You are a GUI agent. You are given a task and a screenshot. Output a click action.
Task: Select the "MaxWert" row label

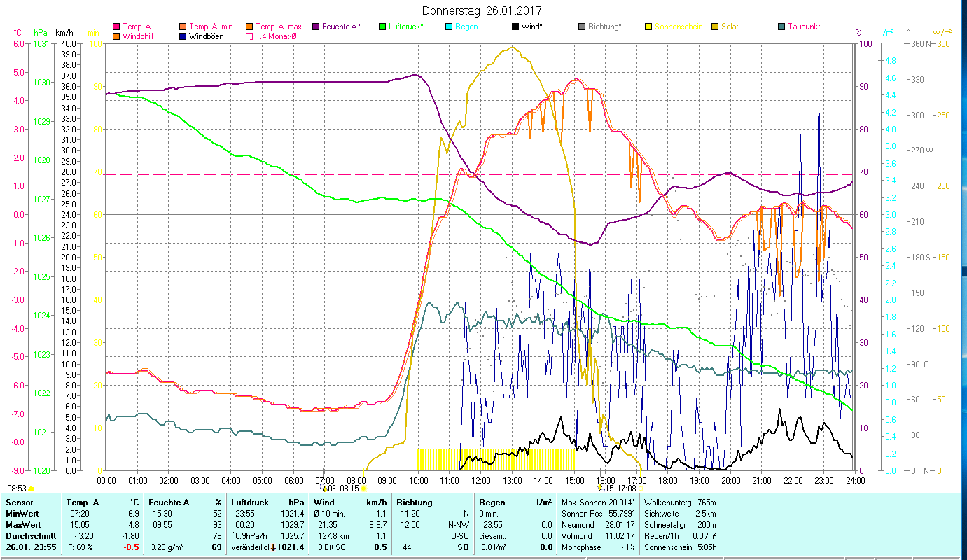click(23, 524)
